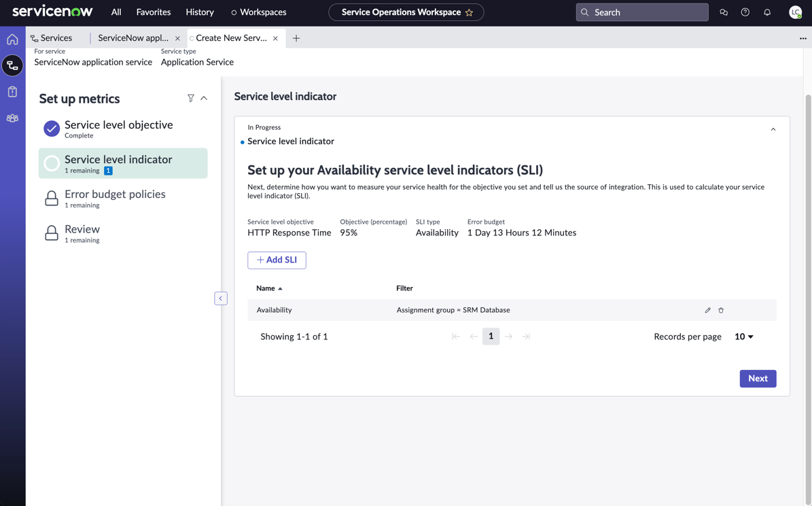Click the HTTP Response Time value
Image resolution: width=812 pixels, height=506 pixels.
[x=289, y=233]
